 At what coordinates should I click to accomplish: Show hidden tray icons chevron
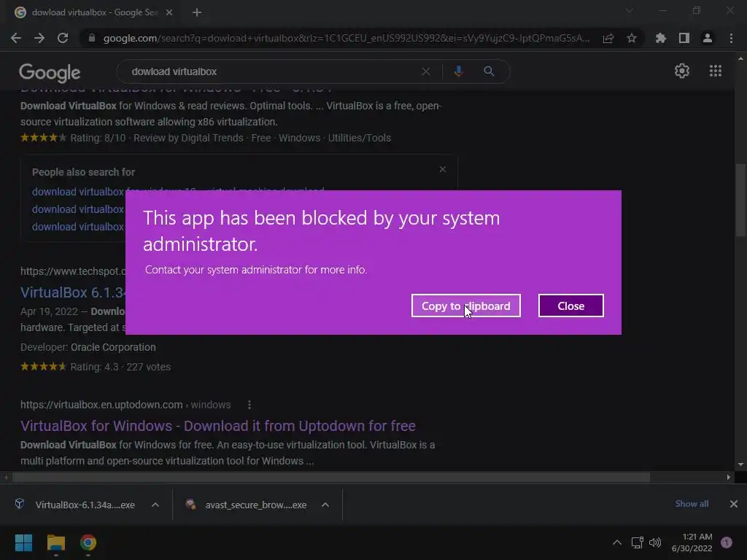617,542
